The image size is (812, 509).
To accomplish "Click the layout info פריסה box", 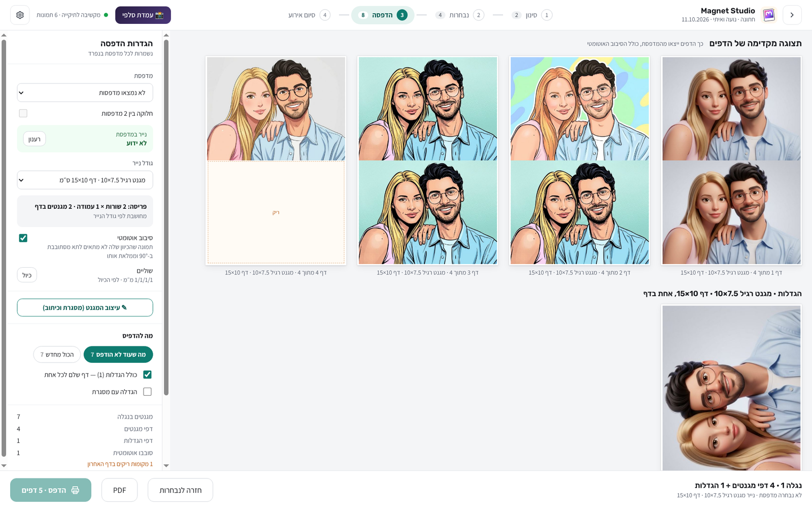I will [x=85, y=211].
